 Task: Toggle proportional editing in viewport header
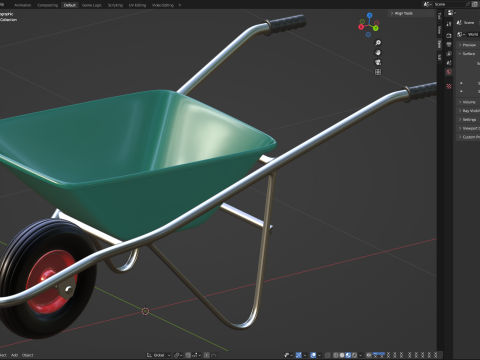pos(207,355)
